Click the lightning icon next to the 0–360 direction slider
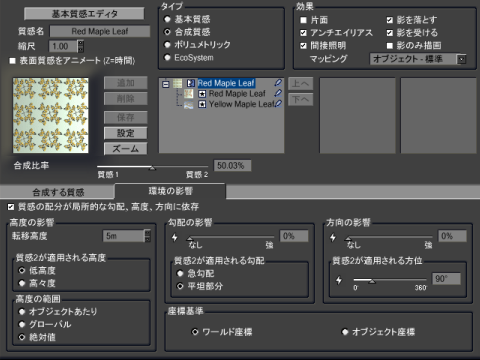480x360 pixels. point(339,280)
